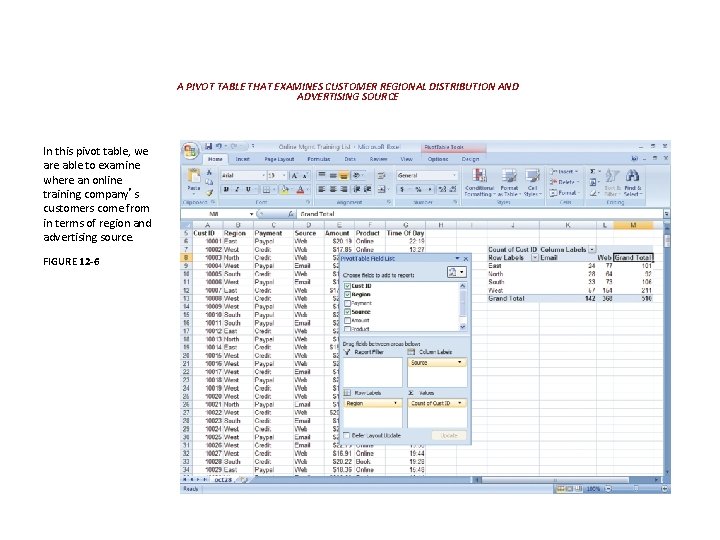Open Format as Table gallery

(509, 183)
